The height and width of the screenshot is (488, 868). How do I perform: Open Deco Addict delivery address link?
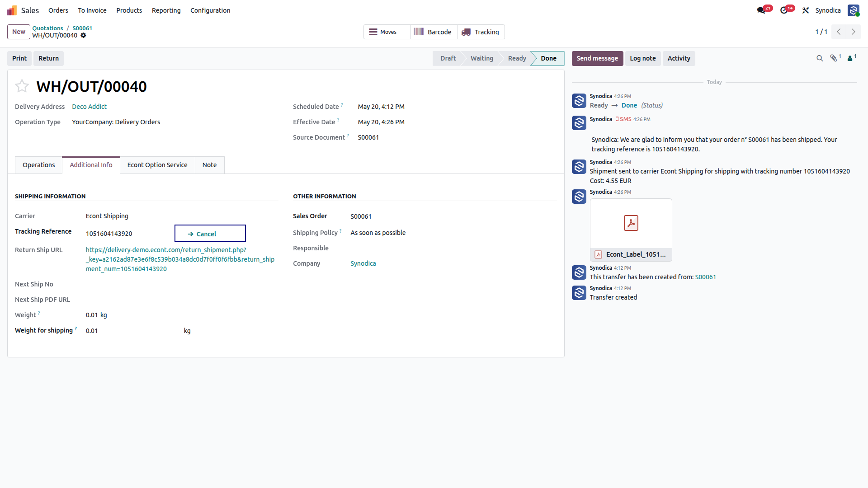coord(90,107)
